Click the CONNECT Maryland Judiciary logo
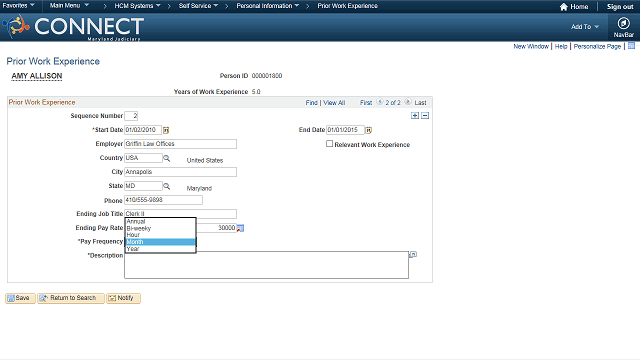Image resolution: width=640 pixels, height=360 pixels. tap(73, 27)
